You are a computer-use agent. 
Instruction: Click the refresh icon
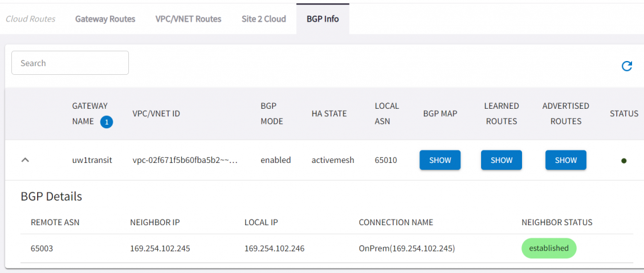[626, 65]
